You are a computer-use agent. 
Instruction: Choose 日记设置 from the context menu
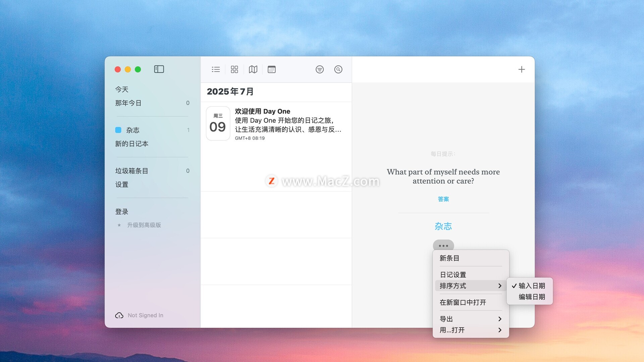pyautogui.click(x=471, y=275)
